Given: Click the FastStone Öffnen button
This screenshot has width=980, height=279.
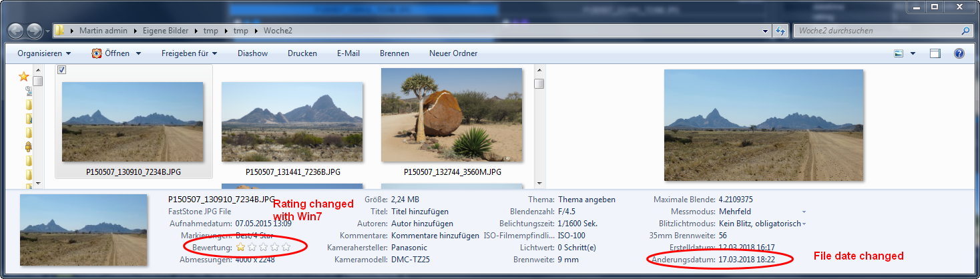Looking at the screenshot, I should click(x=111, y=53).
